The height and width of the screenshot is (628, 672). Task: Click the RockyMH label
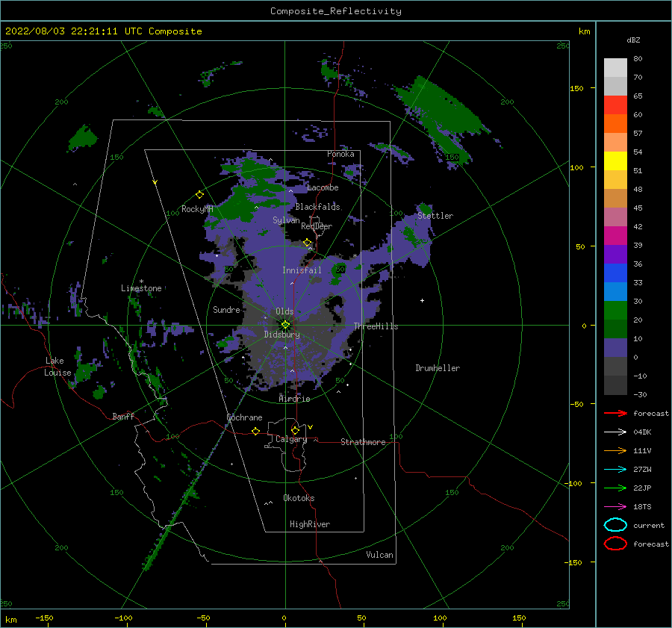click(x=197, y=209)
